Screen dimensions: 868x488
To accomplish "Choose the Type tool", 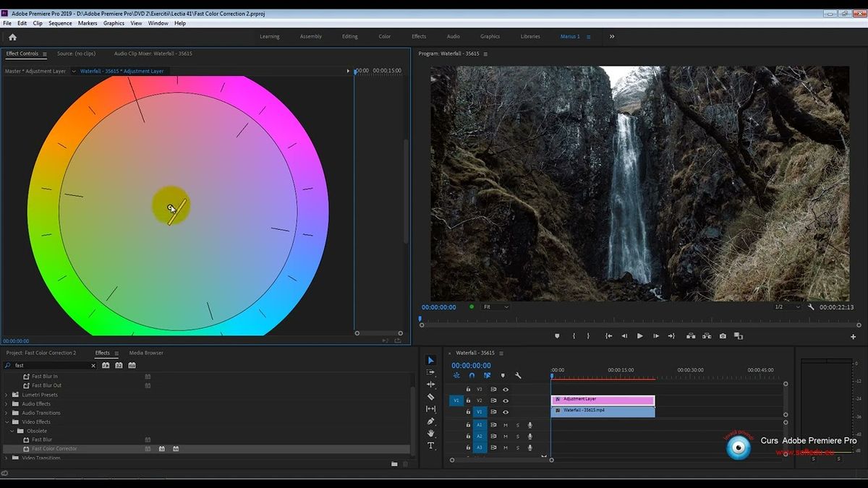I will click(x=430, y=446).
